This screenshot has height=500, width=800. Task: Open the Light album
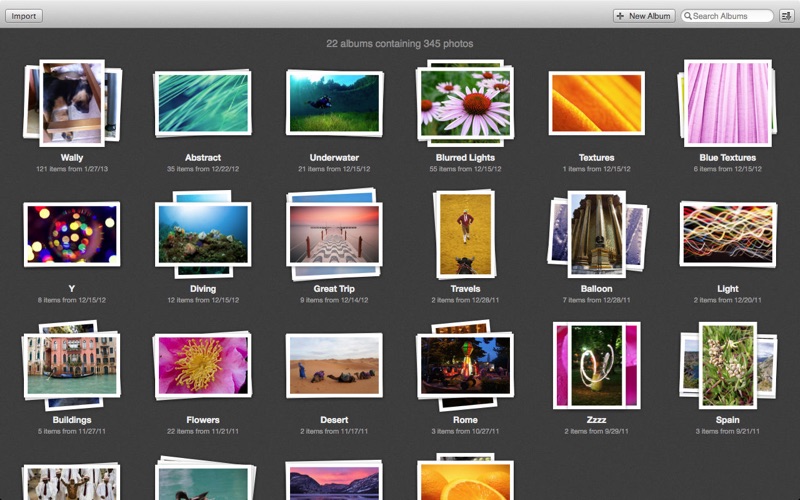(727, 235)
